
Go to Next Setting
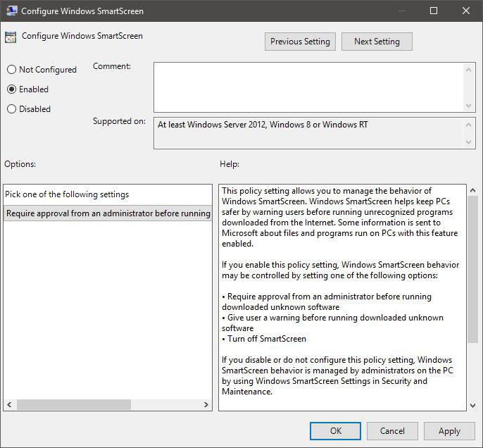coord(377,42)
